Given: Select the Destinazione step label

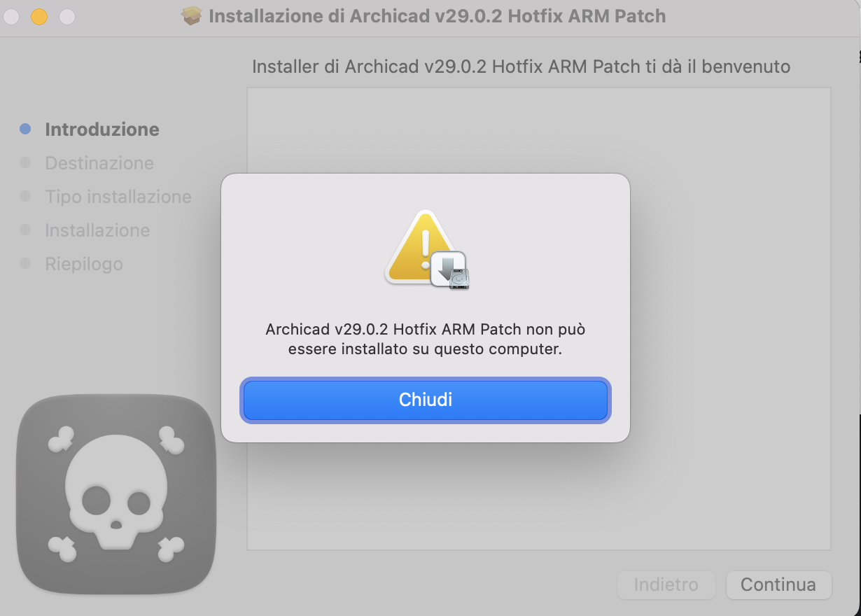Looking at the screenshot, I should pos(99,163).
